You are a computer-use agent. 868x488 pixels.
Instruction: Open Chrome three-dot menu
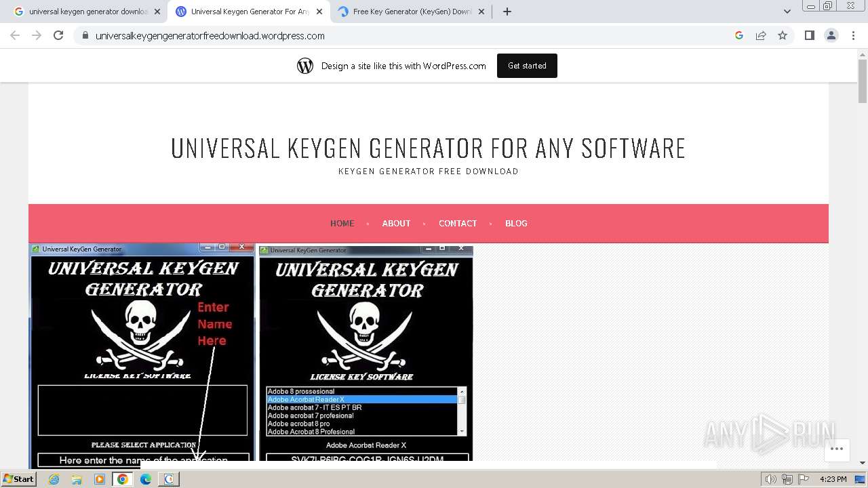click(x=853, y=35)
